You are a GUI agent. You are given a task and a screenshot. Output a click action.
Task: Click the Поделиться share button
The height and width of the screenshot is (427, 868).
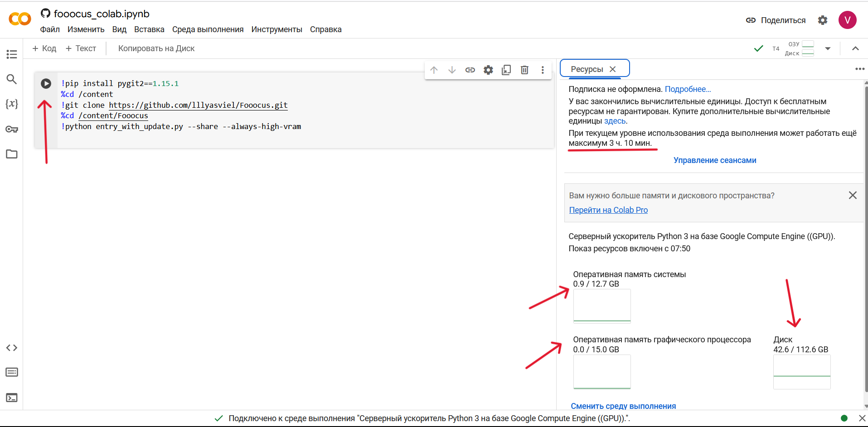776,20
